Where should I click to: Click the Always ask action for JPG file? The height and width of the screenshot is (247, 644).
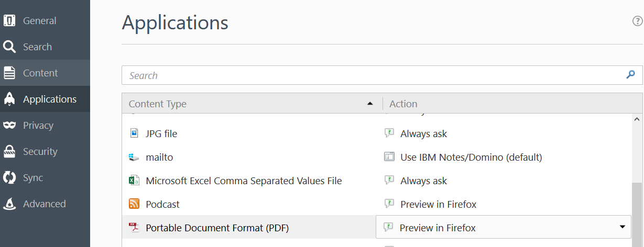tap(423, 133)
